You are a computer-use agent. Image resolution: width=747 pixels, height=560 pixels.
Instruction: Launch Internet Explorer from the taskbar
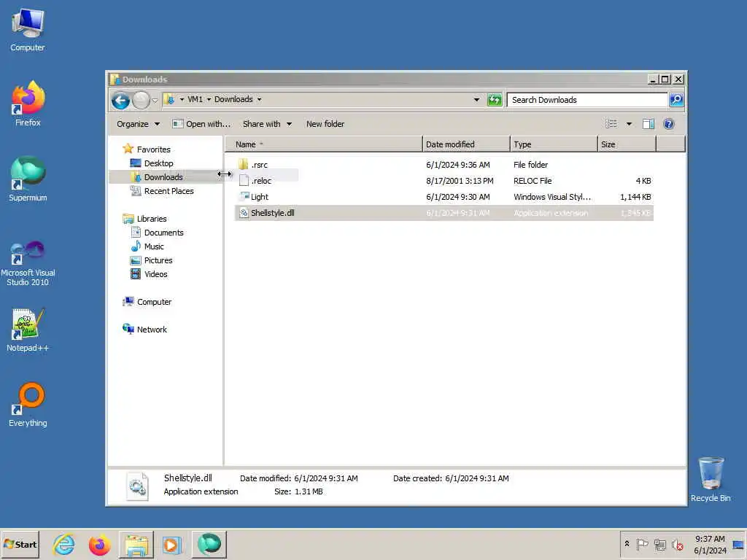click(64, 544)
